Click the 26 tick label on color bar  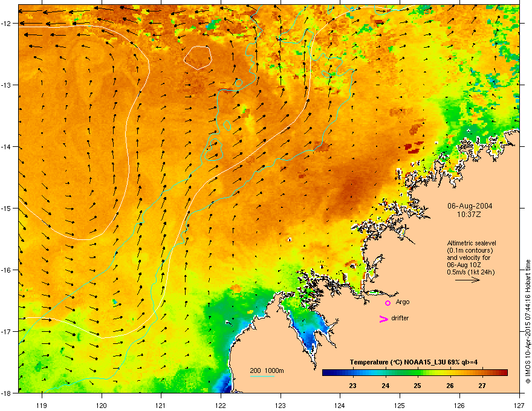pyautogui.click(x=450, y=386)
